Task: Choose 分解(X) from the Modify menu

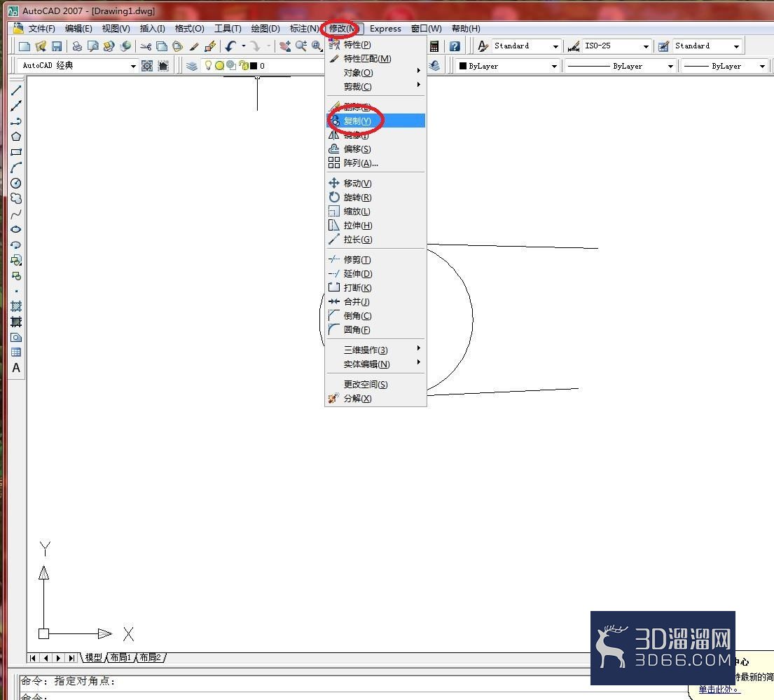Action: (375, 399)
